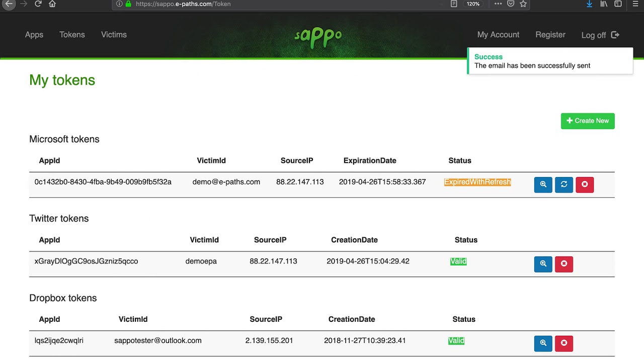Open the Apps navigation item
644x362 pixels.
34,35
